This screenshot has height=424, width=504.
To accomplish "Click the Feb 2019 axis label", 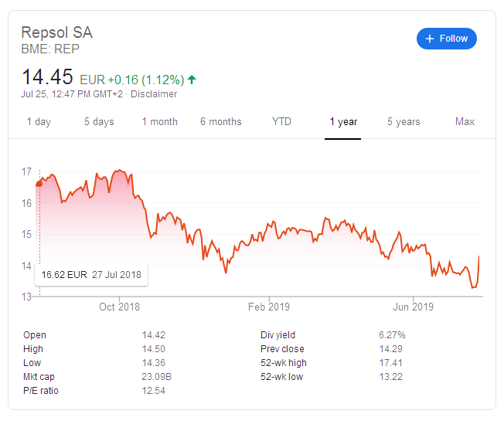I will (x=268, y=307).
